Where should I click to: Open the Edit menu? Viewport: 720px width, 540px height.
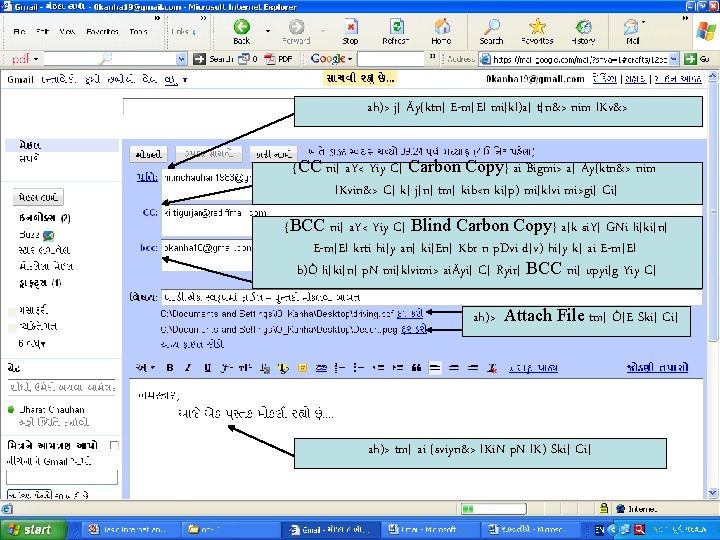[42, 32]
